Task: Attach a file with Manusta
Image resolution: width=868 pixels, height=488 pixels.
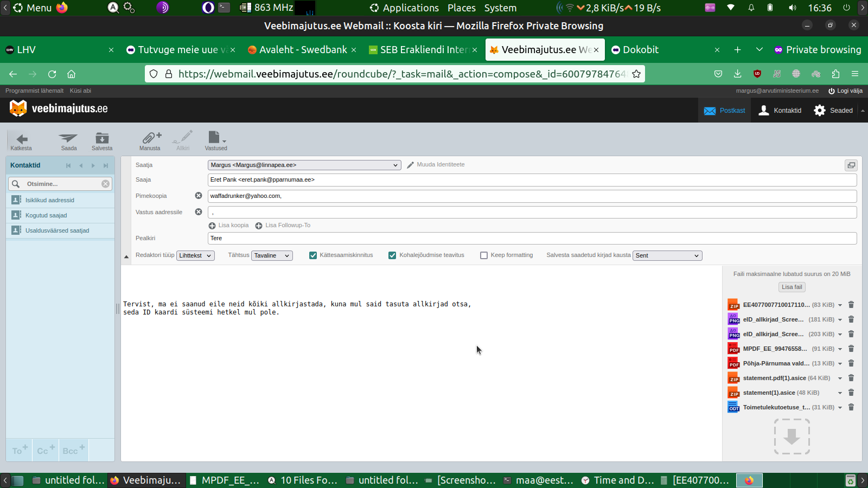Action: [150, 141]
